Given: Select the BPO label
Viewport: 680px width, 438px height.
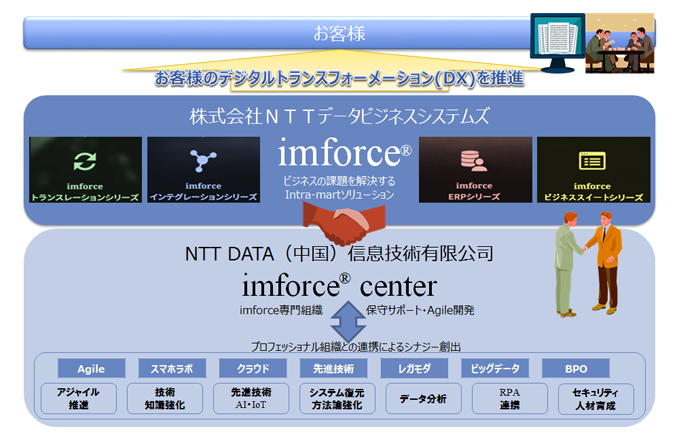Looking at the screenshot, I should point(576,369).
